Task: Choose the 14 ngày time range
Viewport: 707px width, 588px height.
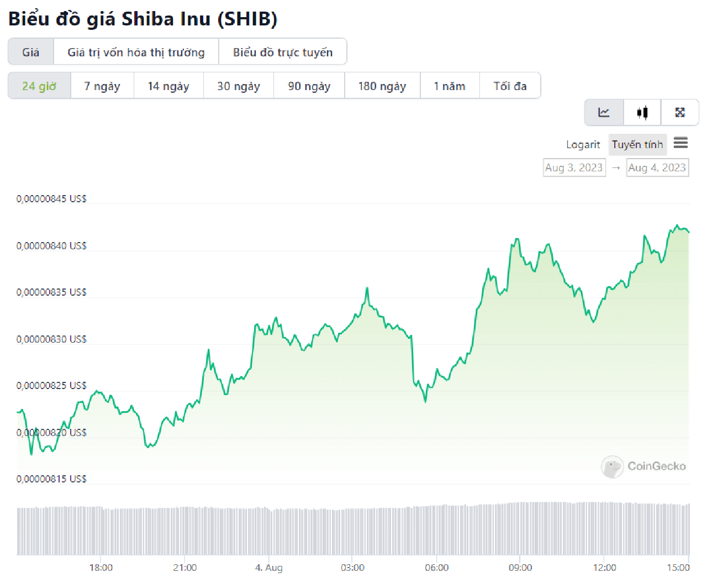Action: [168, 86]
